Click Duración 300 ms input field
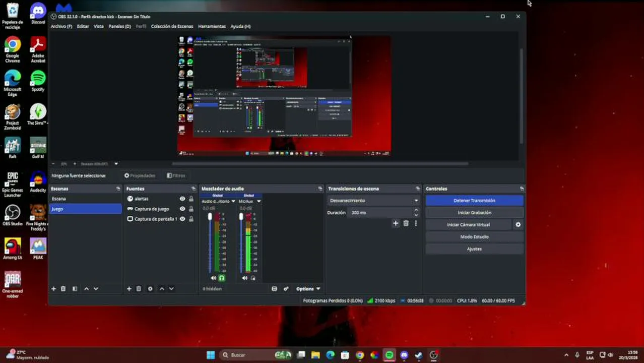Image resolution: width=644 pixels, height=363 pixels. [380, 213]
